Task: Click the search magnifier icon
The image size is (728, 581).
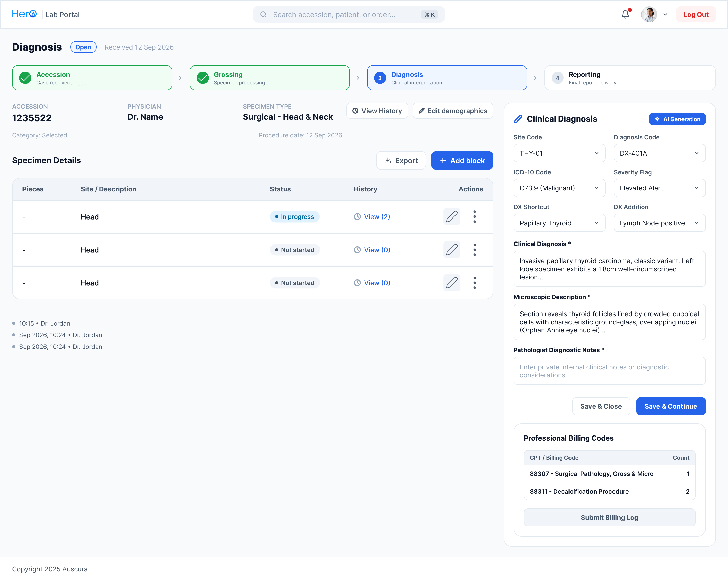Action: tap(263, 14)
